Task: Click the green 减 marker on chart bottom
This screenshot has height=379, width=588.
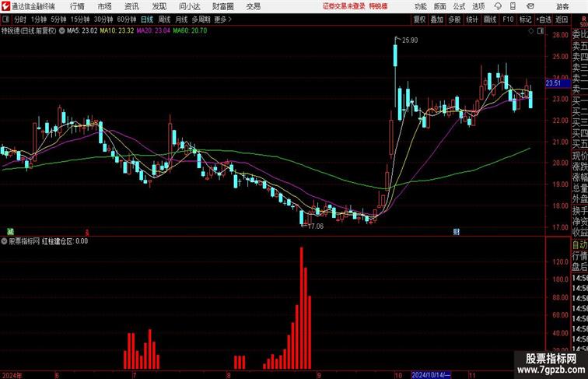Action: pos(11,232)
